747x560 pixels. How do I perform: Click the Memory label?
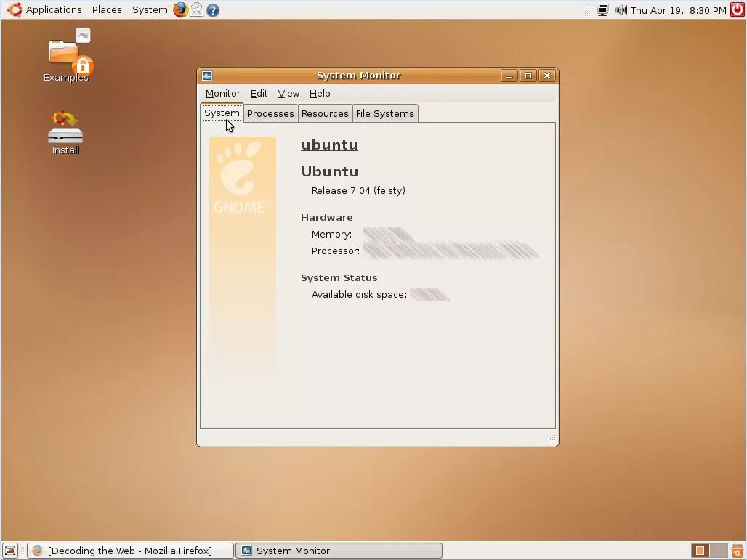click(331, 235)
